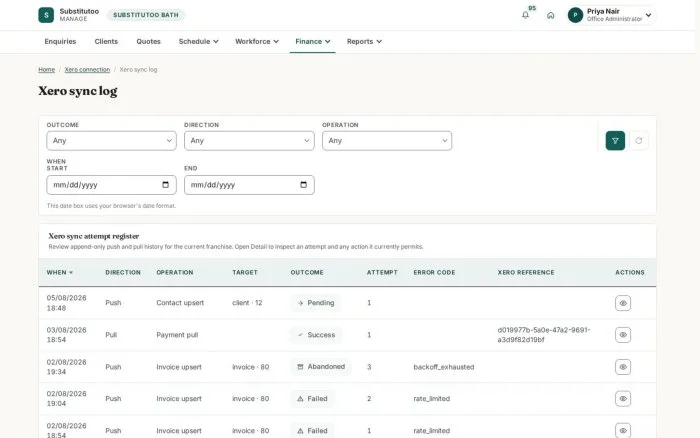Open the notifications bell

pyautogui.click(x=525, y=15)
